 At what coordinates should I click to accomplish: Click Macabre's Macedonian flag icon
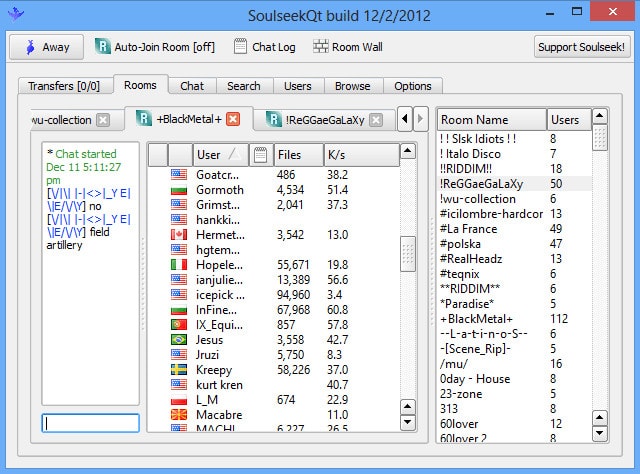coord(179,415)
